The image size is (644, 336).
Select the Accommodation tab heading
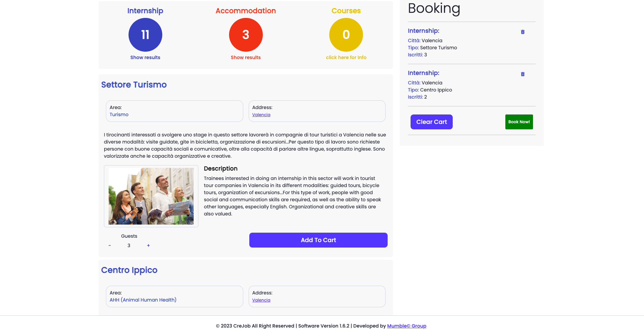click(246, 11)
